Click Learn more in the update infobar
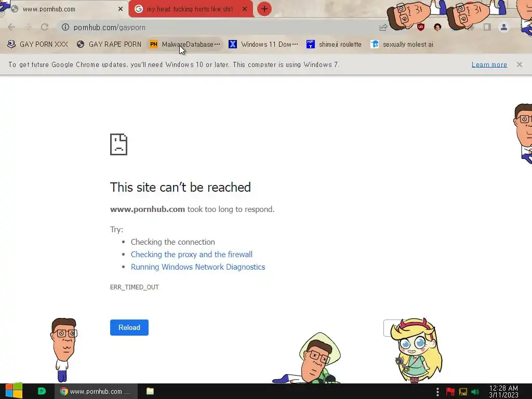The height and width of the screenshot is (399, 532). coord(489,64)
